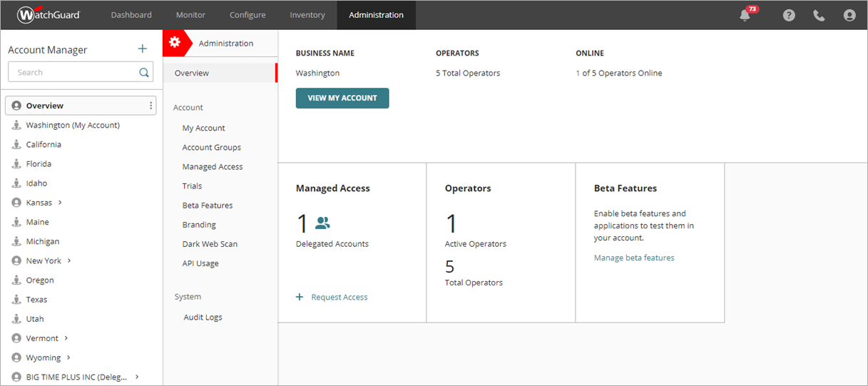Select the California account
Viewport: 868px width, 386px height.
click(x=44, y=144)
